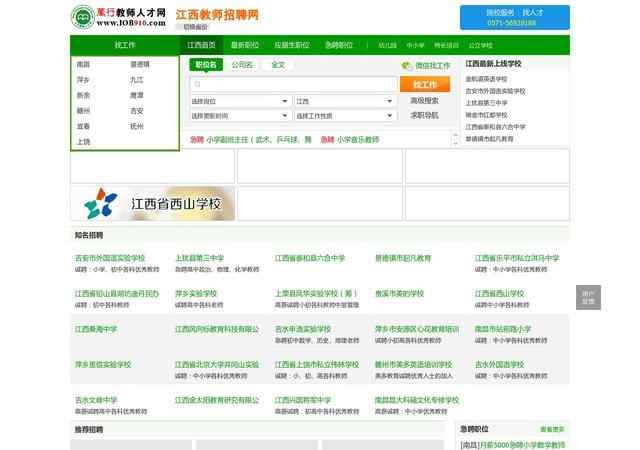Open the 中小学 nav link

pos(415,45)
